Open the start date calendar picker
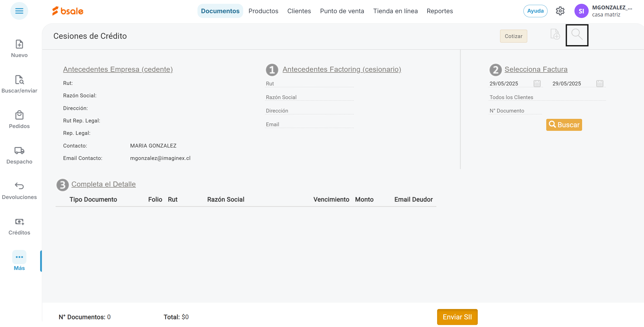This screenshot has height=327, width=644. point(537,83)
